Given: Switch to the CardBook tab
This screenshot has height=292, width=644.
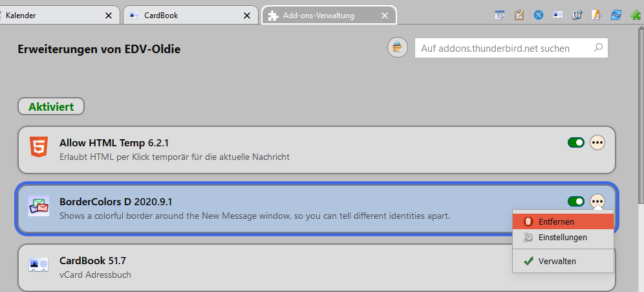Looking at the screenshot, I should [x=191, y=16].
